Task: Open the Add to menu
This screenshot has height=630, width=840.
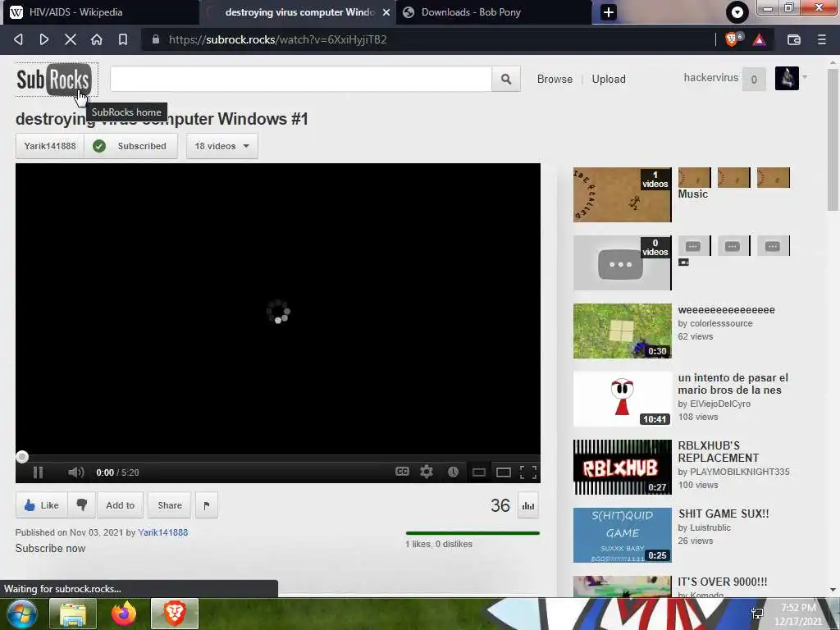Action: tap(120, 505)
